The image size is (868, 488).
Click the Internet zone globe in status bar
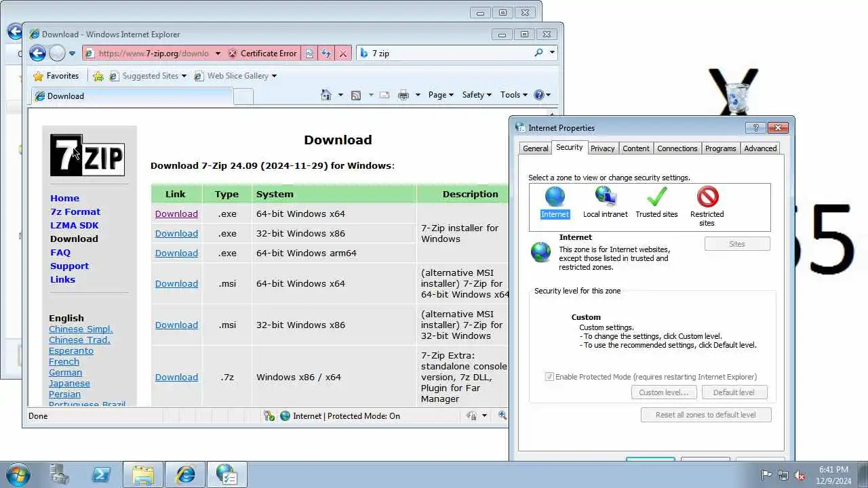[x=285, y=416]
